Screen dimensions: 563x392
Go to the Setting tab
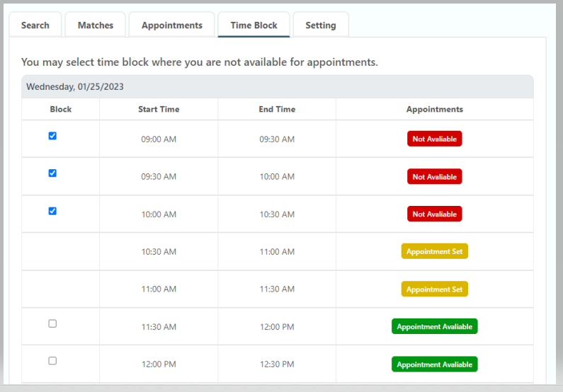click(321, 25)
